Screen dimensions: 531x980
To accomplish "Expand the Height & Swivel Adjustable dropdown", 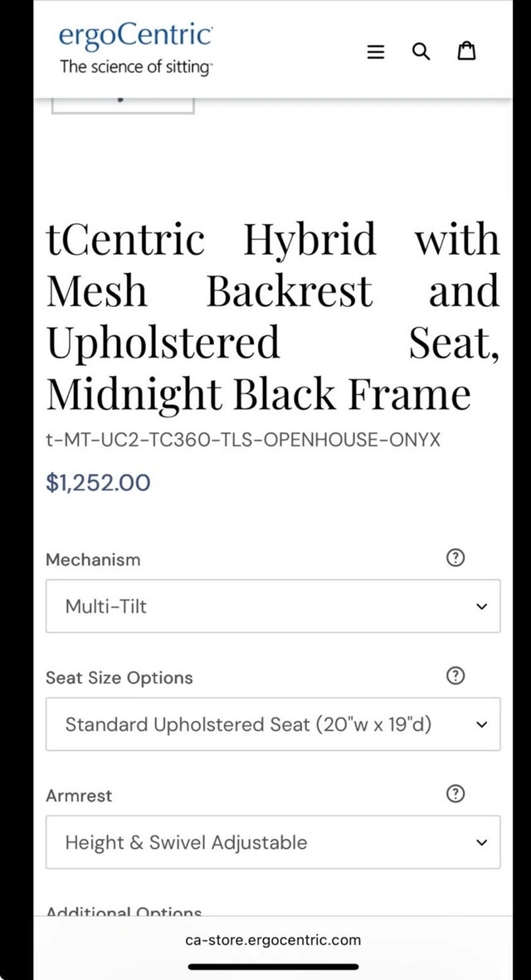I will point(273,842).
